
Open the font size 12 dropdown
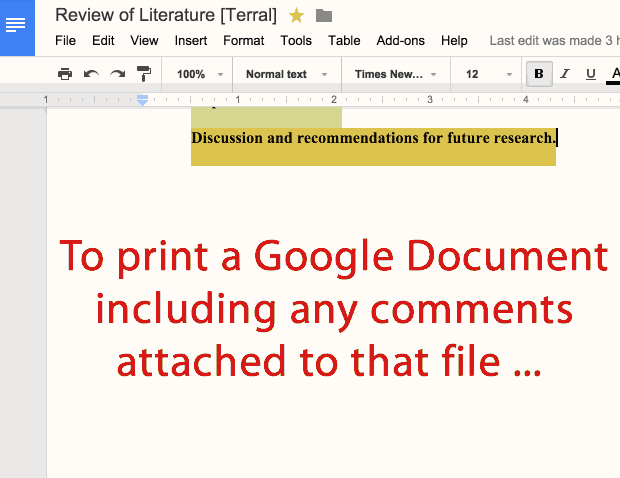pyautogui.click(x=489, y=74)
